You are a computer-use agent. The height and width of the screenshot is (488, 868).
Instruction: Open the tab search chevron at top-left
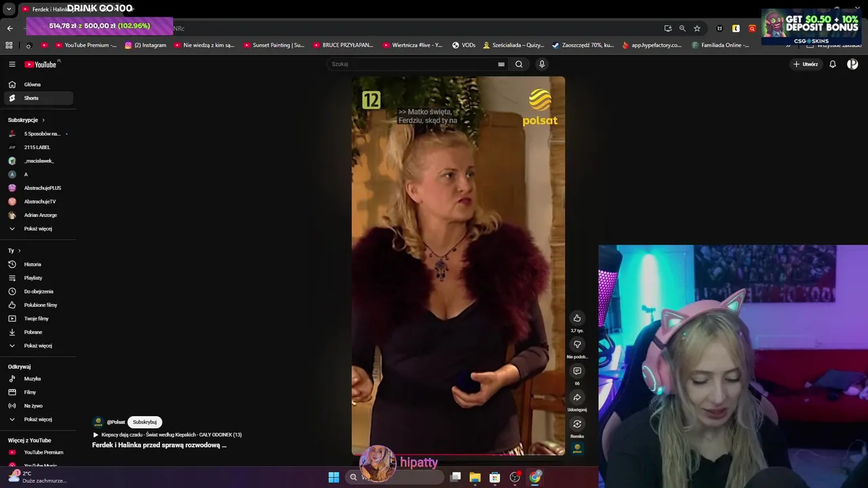(9, 9)
